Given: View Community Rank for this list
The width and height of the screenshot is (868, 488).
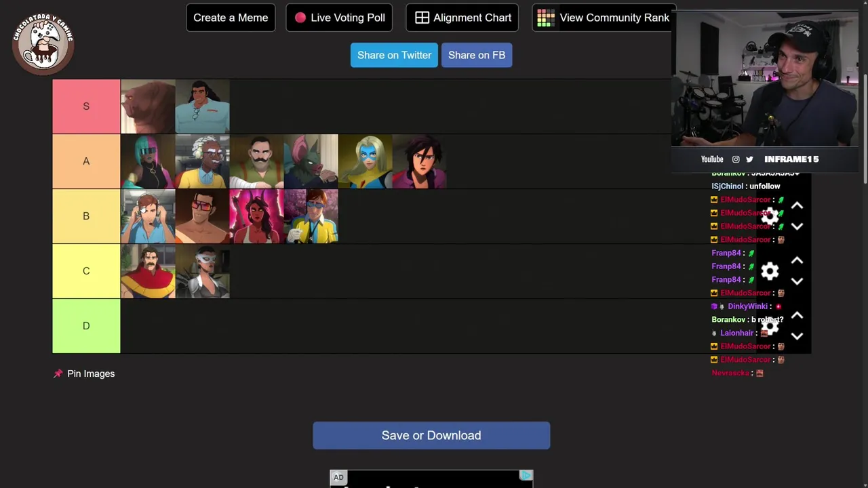Looking at the screenshot, I should tap(603, 18).
